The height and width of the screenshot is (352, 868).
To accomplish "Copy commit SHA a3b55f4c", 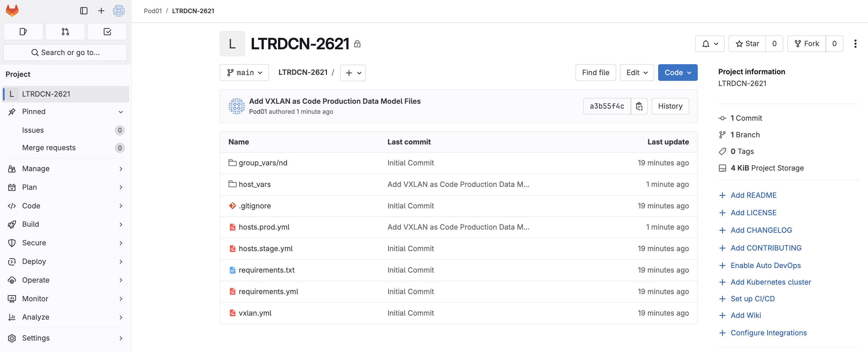I will tap(639, 106).
